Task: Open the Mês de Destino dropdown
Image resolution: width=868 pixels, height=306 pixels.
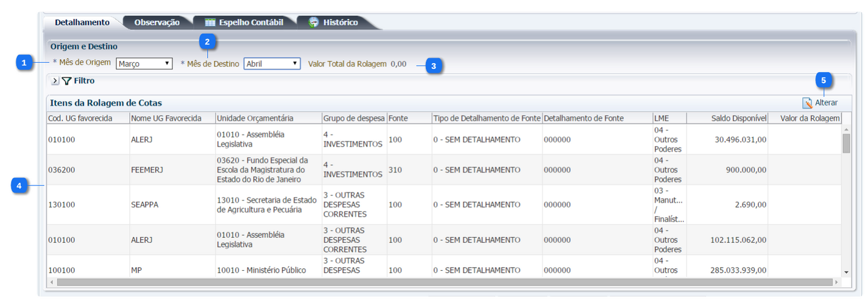Action: [272, 63]
